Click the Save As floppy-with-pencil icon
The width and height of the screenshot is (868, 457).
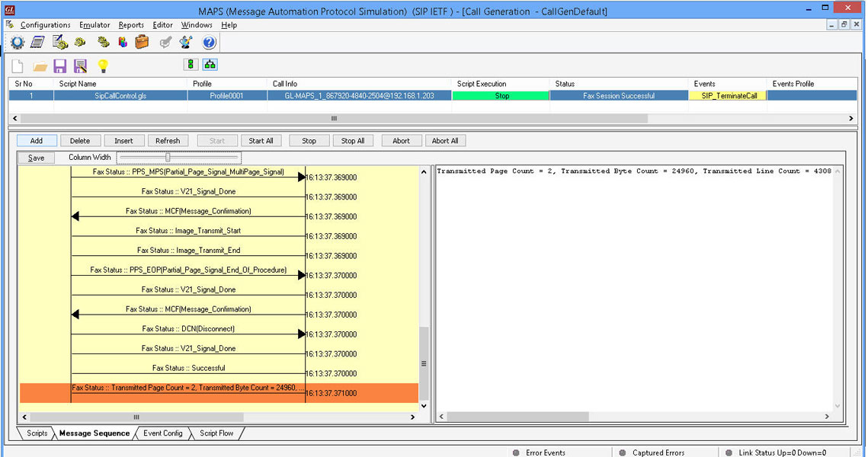pos(80,66)
